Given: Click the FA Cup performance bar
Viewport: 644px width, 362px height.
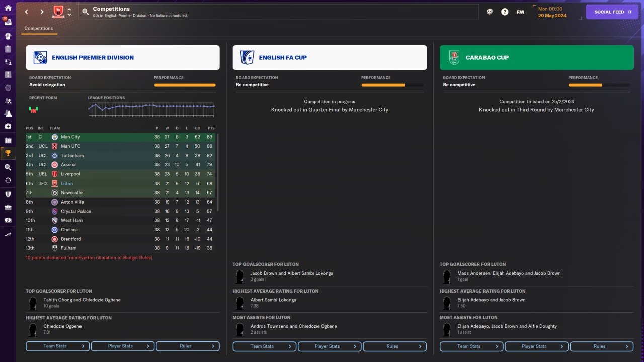Looking at the screenshot, I should point(392,85).
